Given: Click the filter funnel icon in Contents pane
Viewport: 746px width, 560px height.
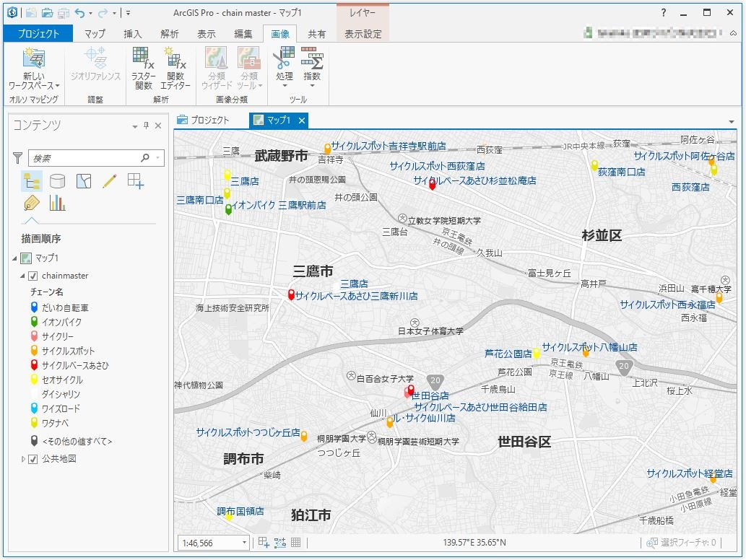Looking at the screenshot, I should coord(17,158).
